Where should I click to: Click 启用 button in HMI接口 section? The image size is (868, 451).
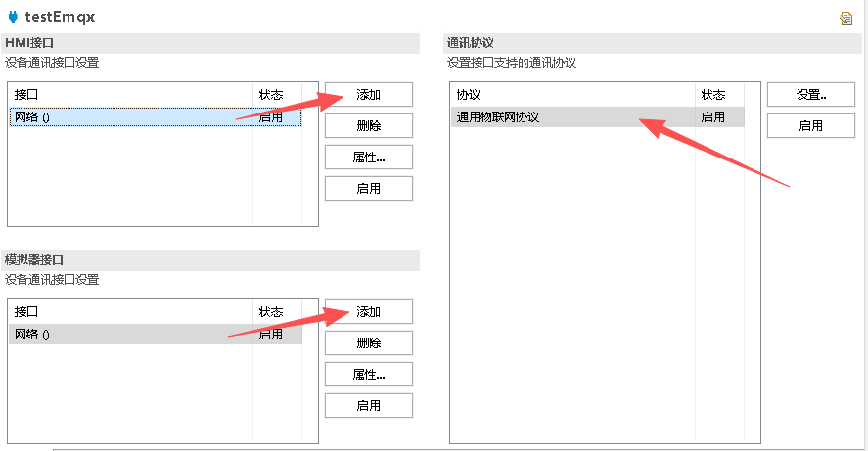[368, 189]
